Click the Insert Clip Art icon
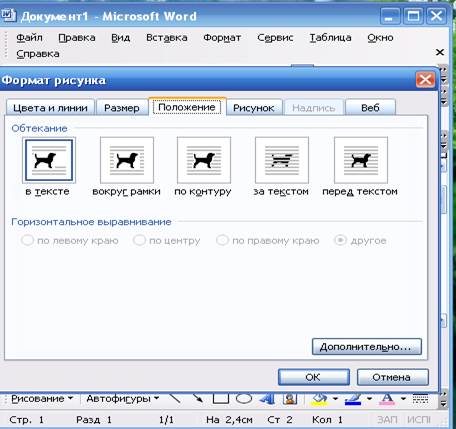 (290, 399)
